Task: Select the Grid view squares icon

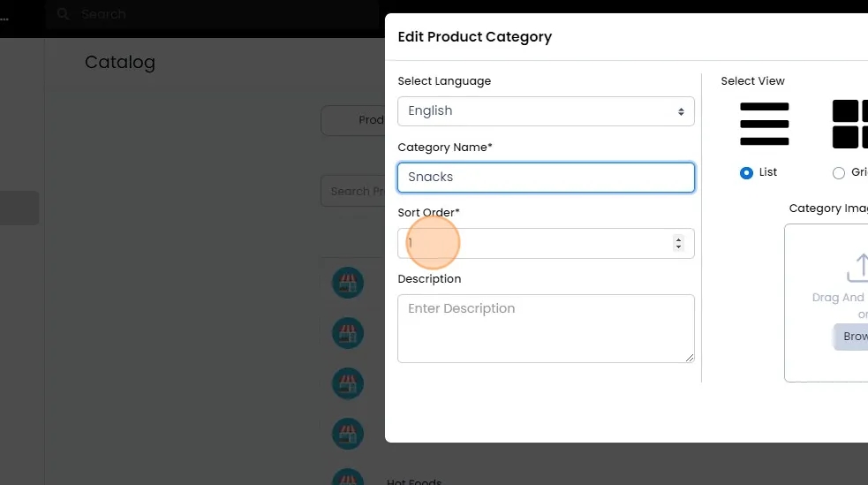Action: [x=849, y=124]
